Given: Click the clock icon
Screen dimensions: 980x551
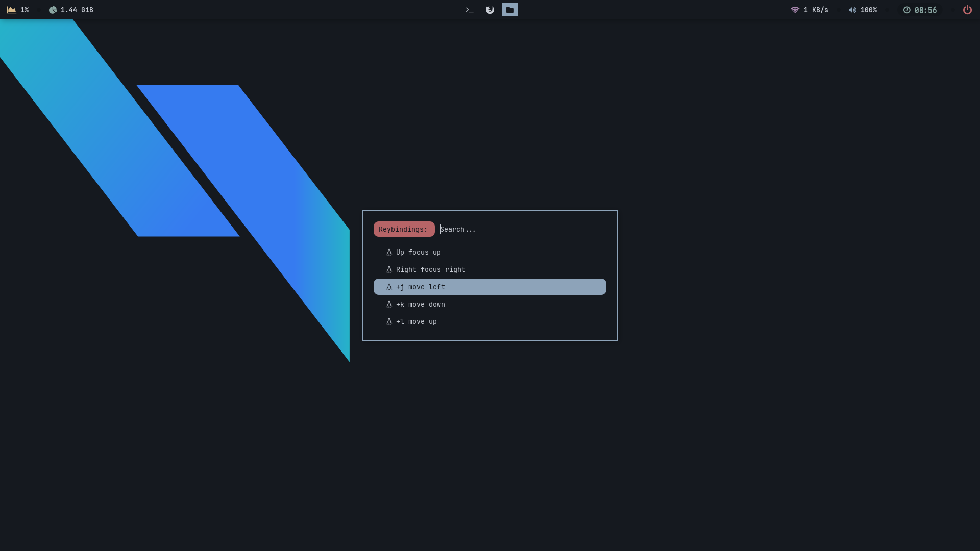Looking at the screenshot, I should [907, 10].
